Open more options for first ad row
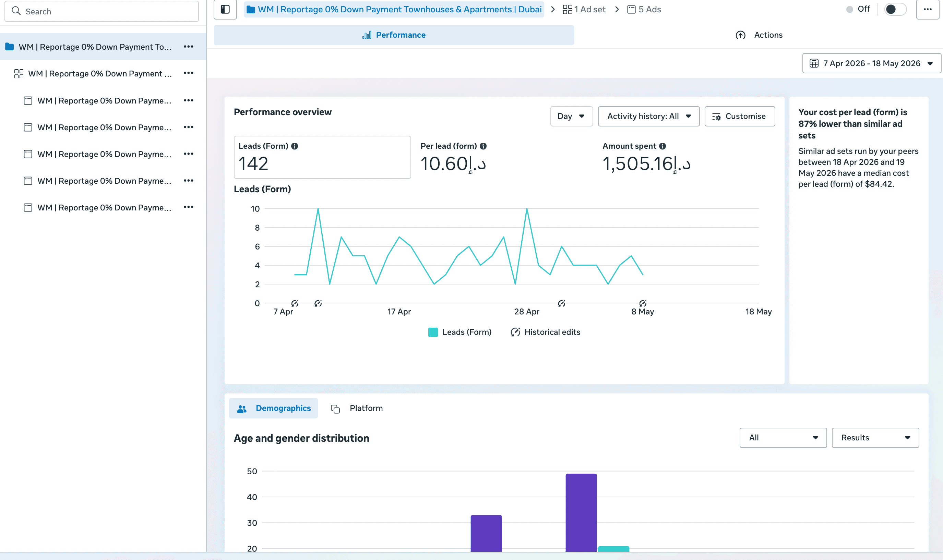The height and width of the screenshot is (560, 943). (188, 100)
